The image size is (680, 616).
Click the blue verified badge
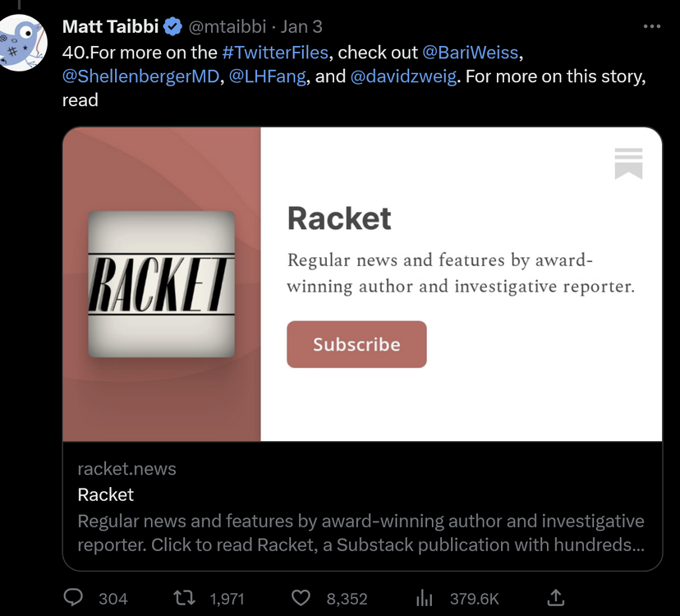172,27
